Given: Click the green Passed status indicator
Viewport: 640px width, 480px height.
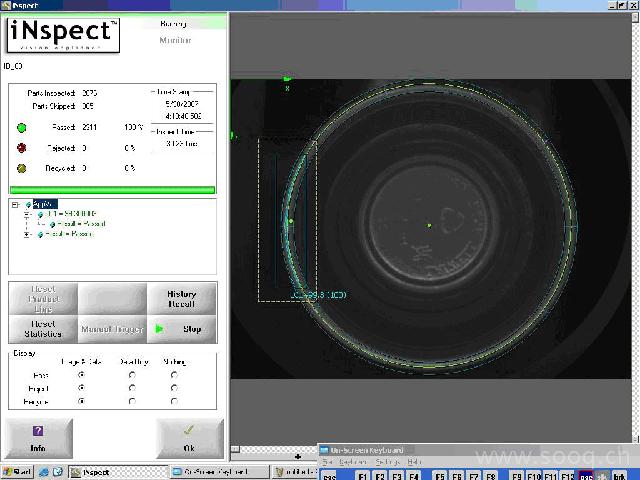Looking at the screenshot, I should pos(21,127).
